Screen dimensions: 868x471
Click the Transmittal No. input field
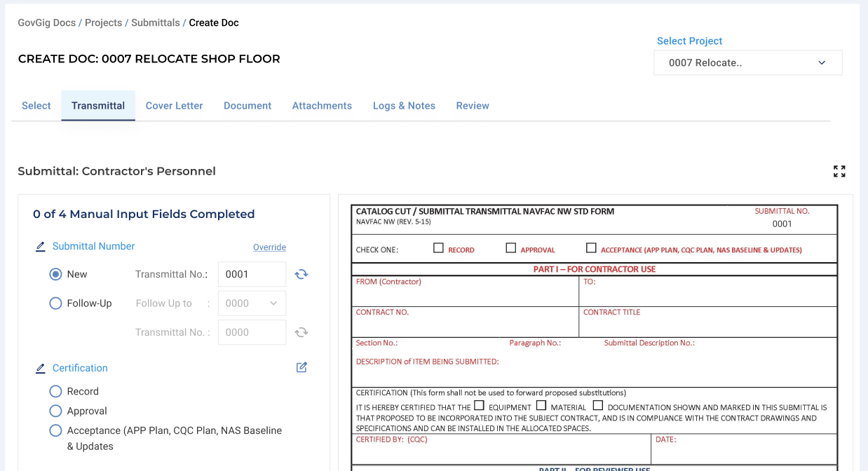tap(252, 274)
